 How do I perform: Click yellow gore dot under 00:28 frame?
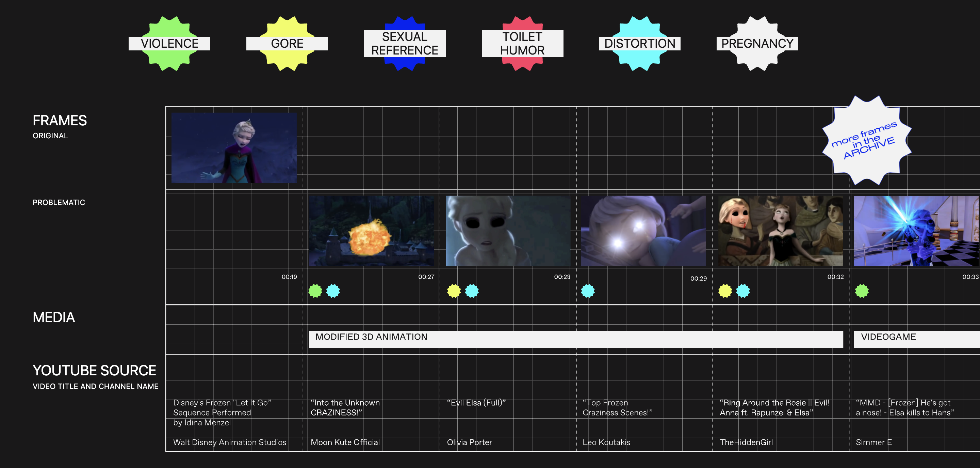(454, 291)
